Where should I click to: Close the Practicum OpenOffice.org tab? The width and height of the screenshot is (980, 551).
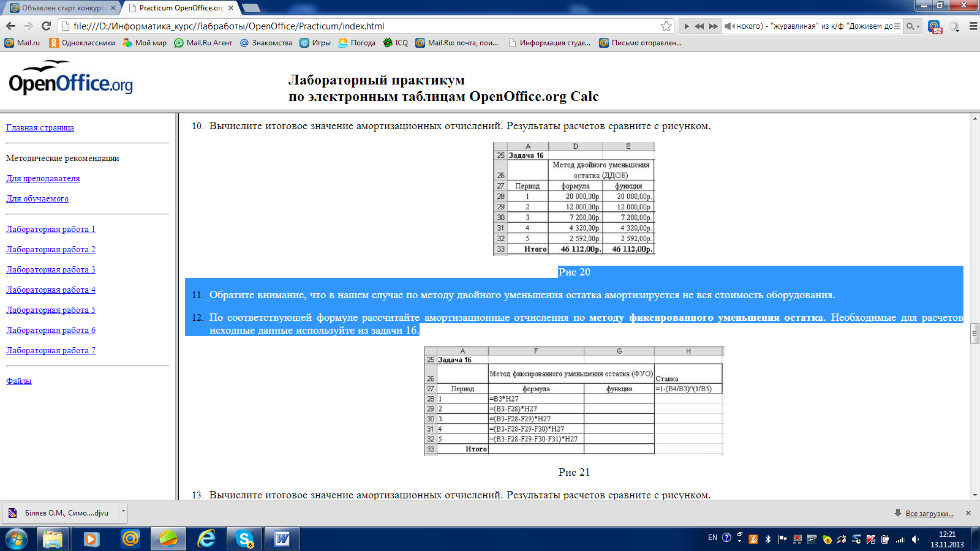pos(231,8)
